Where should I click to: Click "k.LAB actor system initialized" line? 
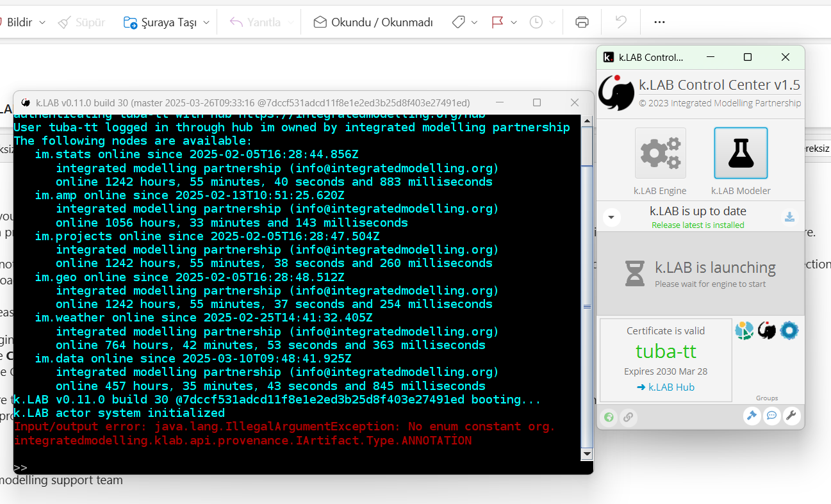119,413
